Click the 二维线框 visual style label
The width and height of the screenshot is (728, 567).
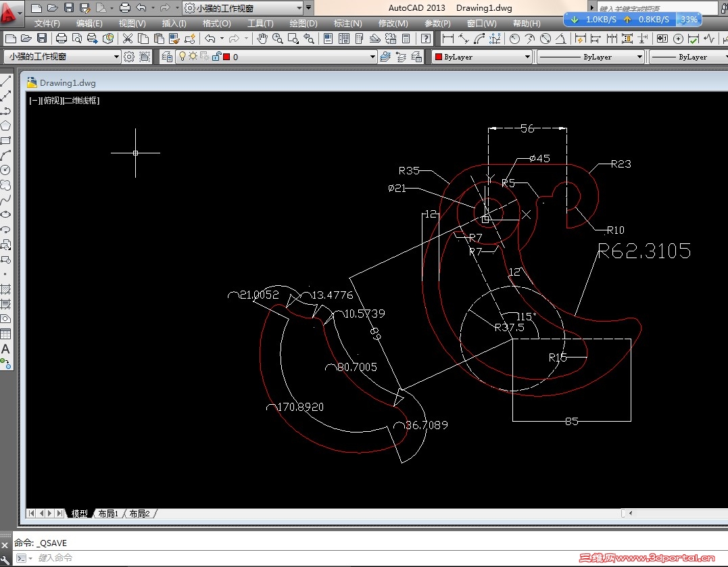pyautogui.click(x=81, y=100)
